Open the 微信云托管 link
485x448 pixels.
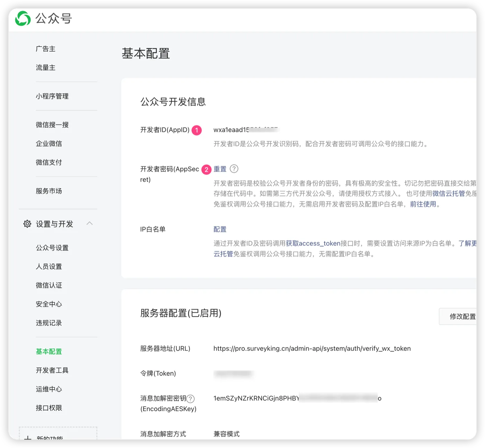click(449, 194)
